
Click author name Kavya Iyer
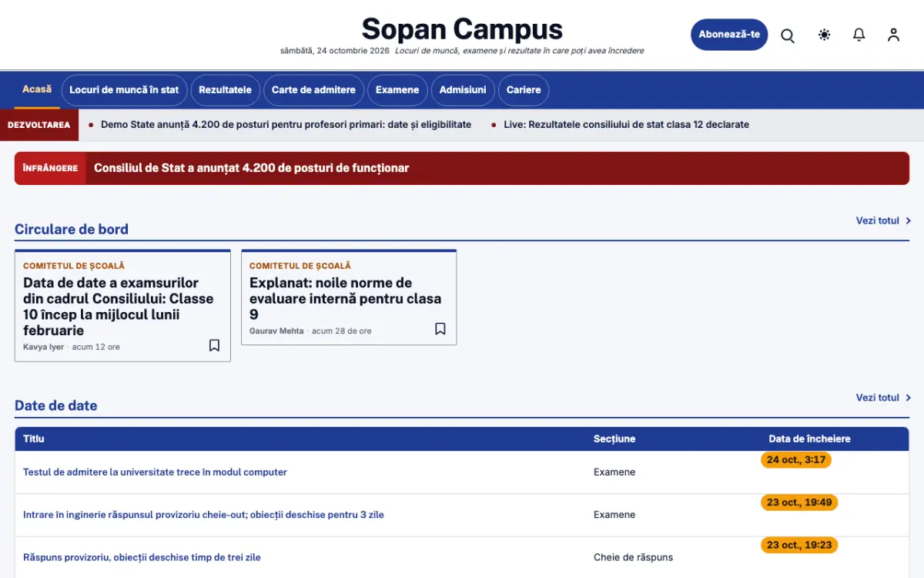[x=45, y=347]
